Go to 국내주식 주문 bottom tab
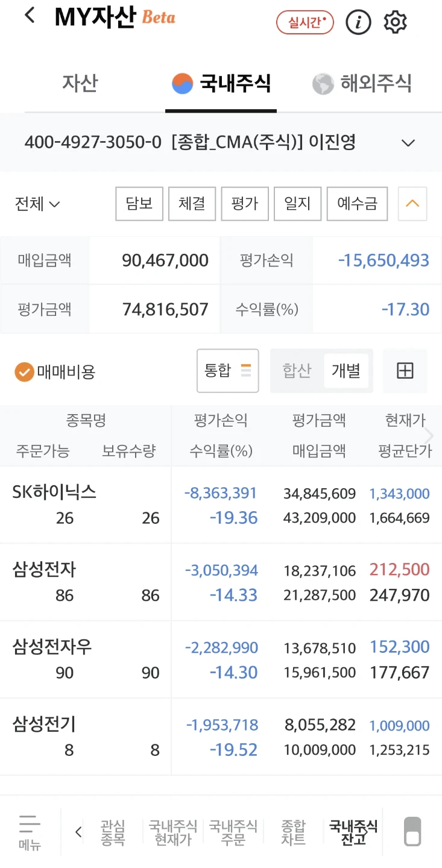This screenshot has width=442, height=868. coord(233,832)
